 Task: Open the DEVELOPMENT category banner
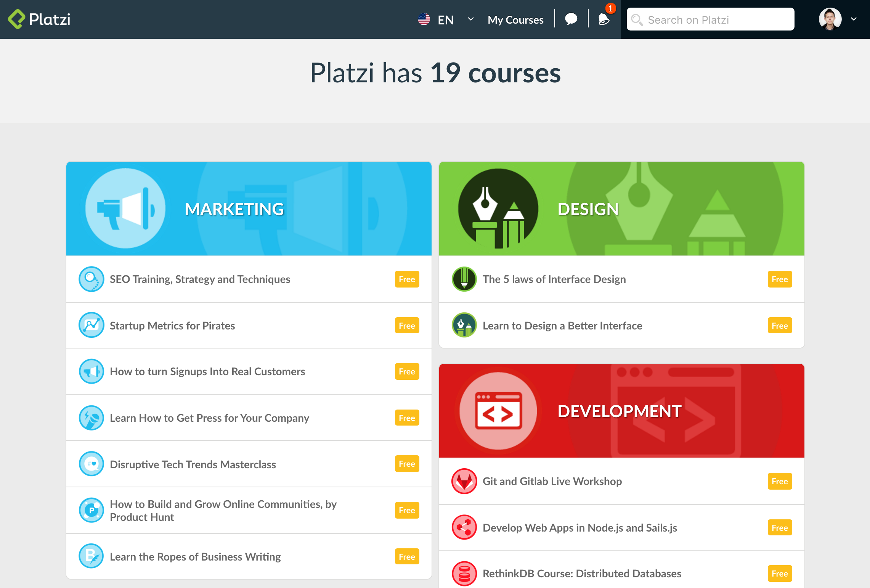tap(621, 411)
